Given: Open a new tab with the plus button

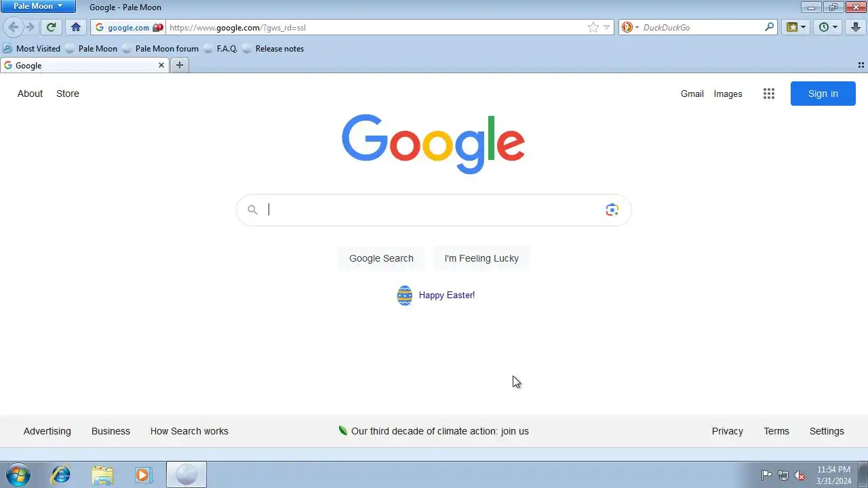Looking at the screenshot, I should [180, 65].
